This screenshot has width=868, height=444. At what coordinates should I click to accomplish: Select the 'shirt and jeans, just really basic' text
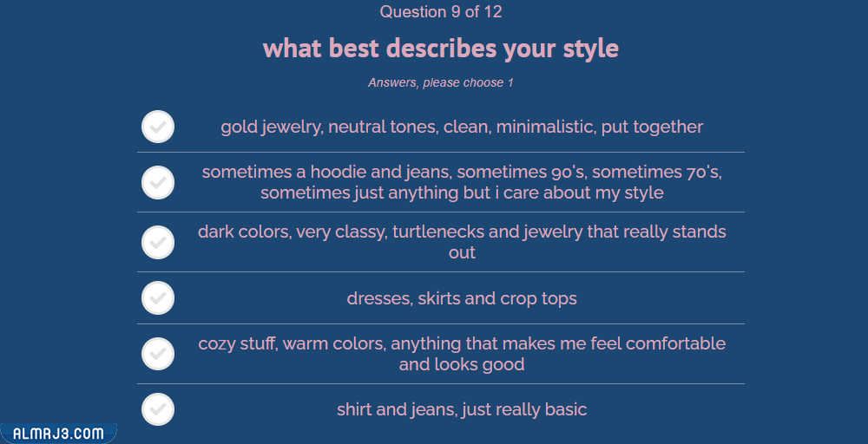(462, 409)
